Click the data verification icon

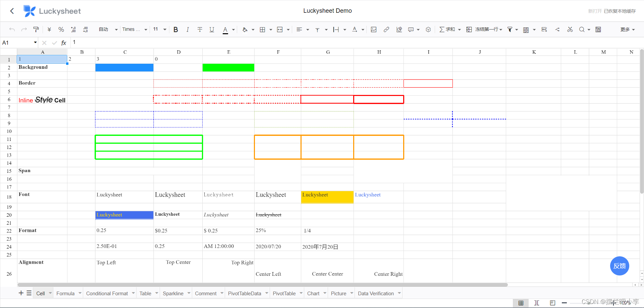click(x=544, y=30)
